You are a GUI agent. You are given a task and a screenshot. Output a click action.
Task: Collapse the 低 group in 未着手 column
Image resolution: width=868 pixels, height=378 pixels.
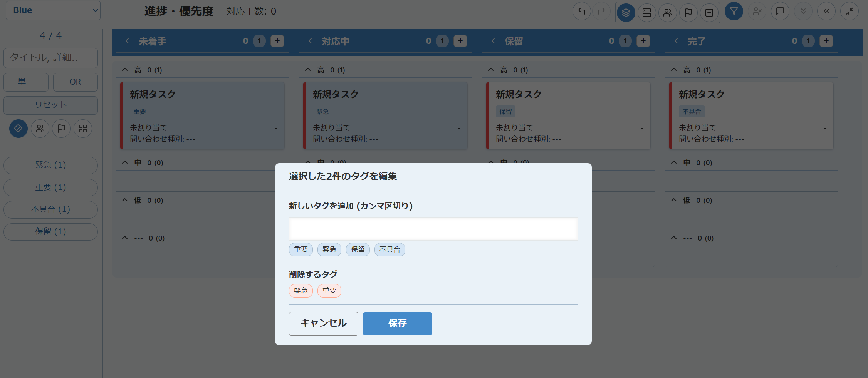(125, 200)
